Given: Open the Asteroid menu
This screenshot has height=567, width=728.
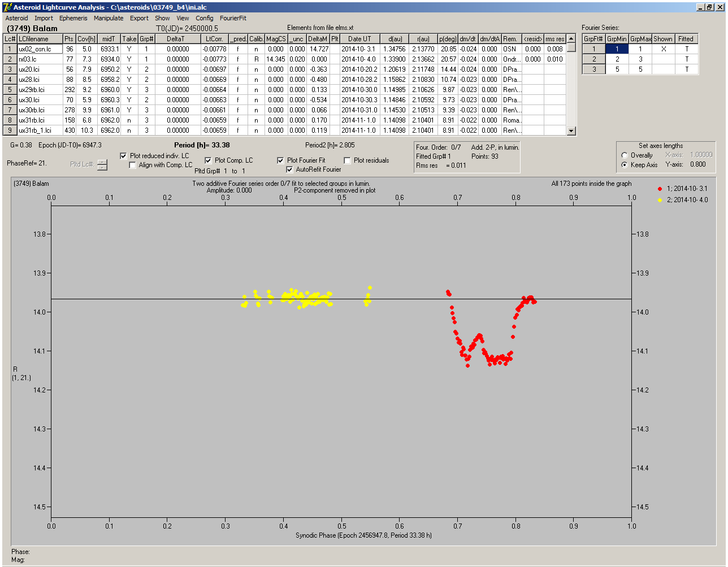Looking at the screenshot, I should click(x=16, y=18).
